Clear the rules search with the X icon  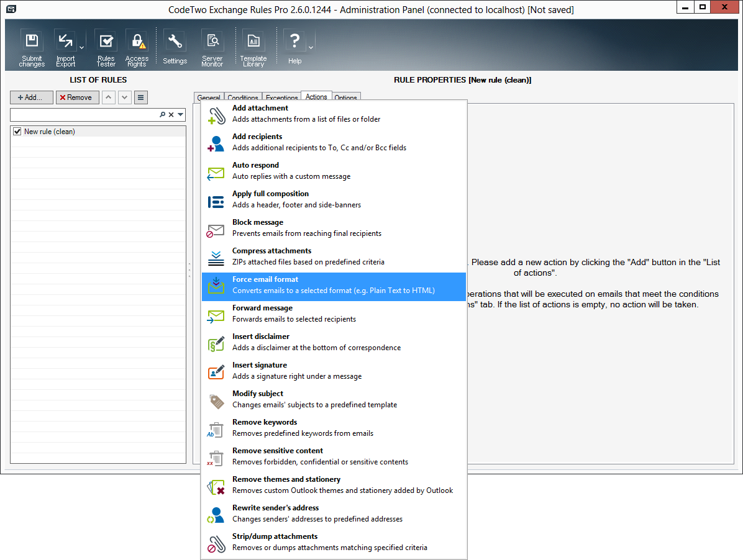click(x=171, y=115)
